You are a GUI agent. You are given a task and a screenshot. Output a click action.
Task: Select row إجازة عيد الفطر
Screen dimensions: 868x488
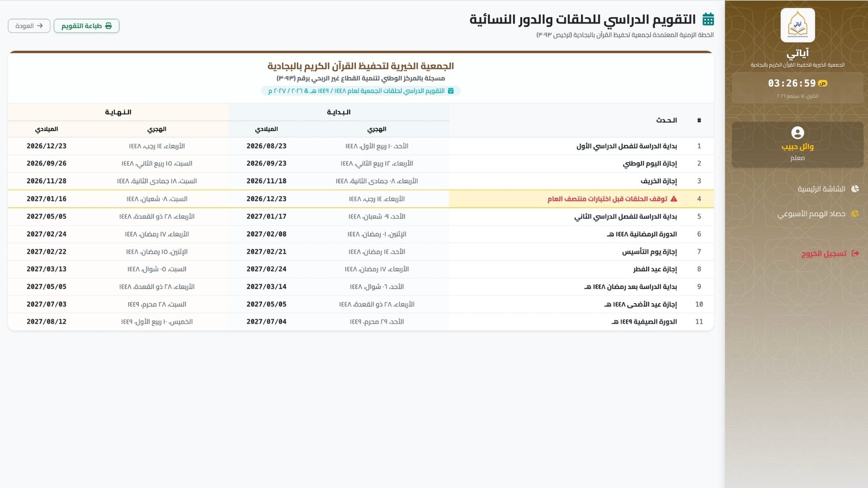click(x=361, y=269)
